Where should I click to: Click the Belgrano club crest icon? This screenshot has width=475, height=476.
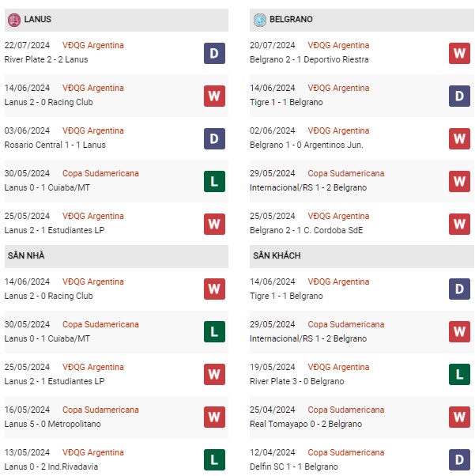coord(259,20)
